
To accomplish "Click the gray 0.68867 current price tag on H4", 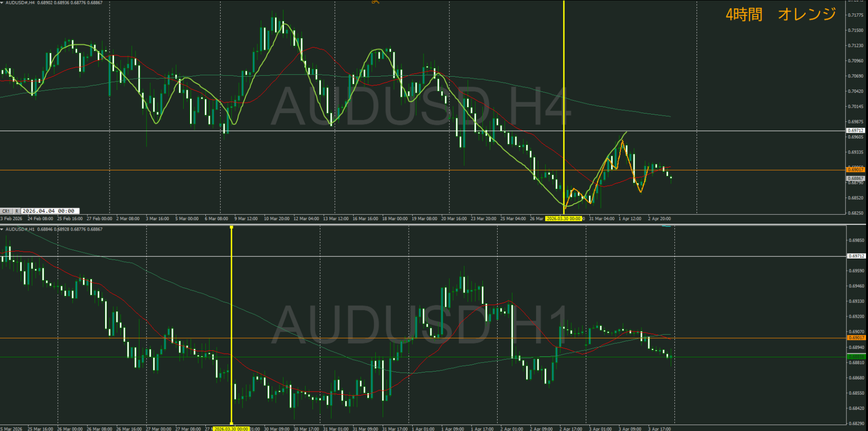I will coord(855,178).
